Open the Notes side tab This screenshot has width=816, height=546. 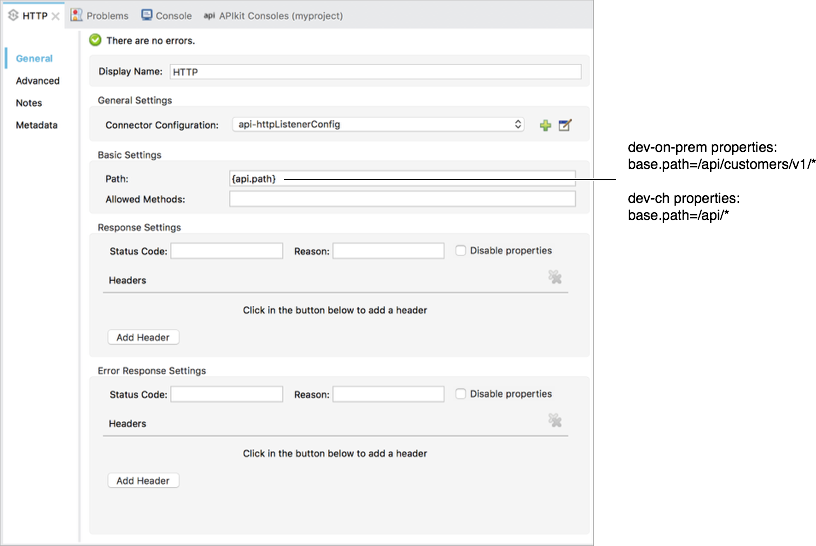(29, 103)
